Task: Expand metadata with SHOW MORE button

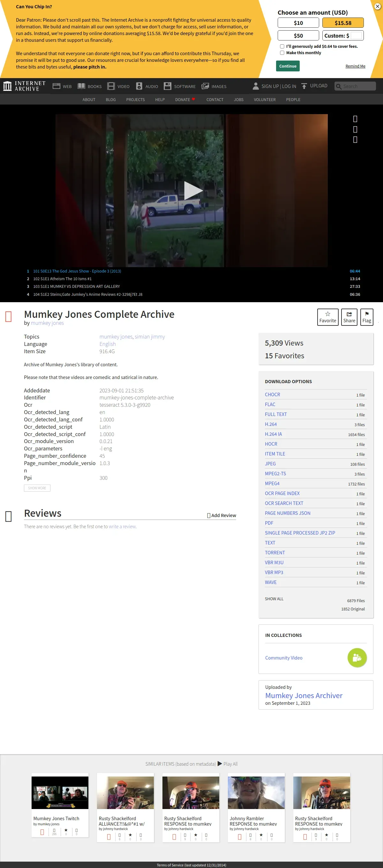Action: tap(37, 488)
